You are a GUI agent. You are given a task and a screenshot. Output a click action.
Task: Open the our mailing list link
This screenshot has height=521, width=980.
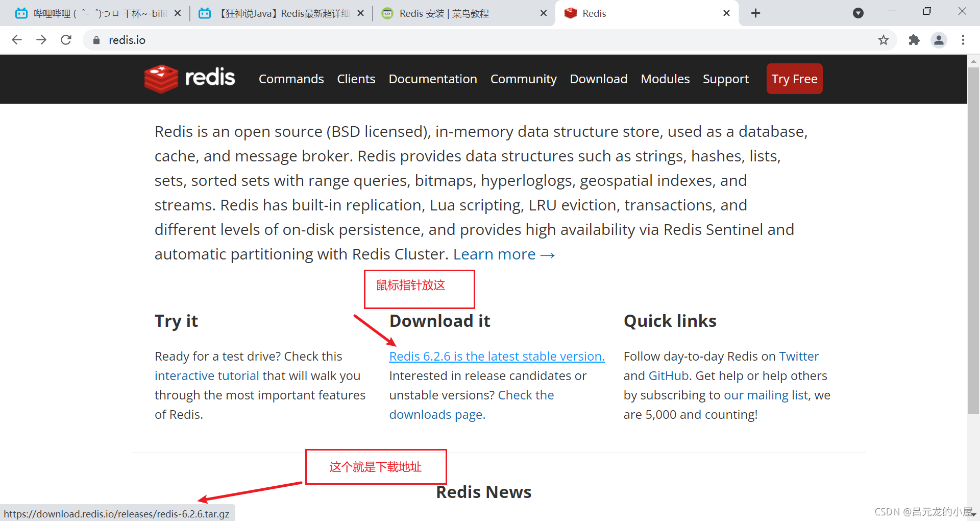tap(766, 395)
